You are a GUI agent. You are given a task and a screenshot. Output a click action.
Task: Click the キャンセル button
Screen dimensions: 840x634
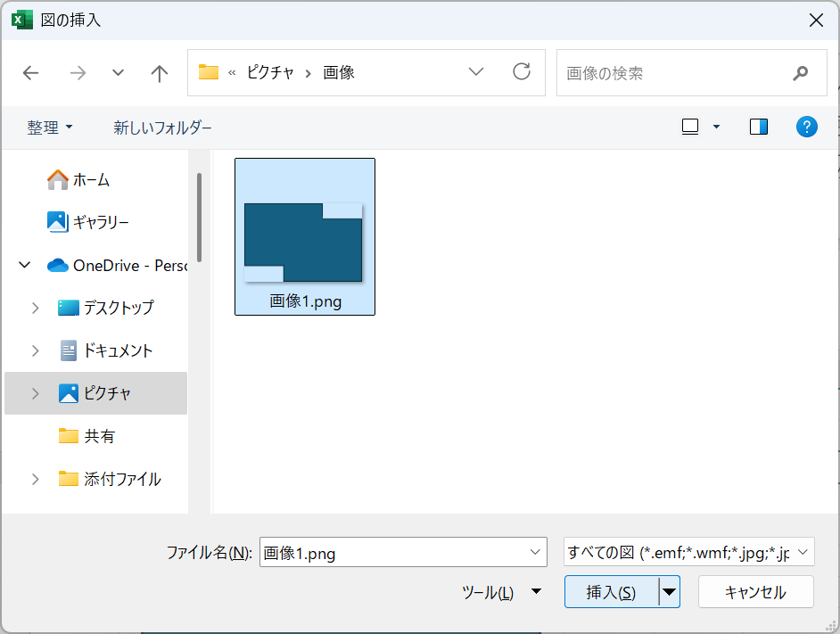pyautogui.click(x=756, y=592)
